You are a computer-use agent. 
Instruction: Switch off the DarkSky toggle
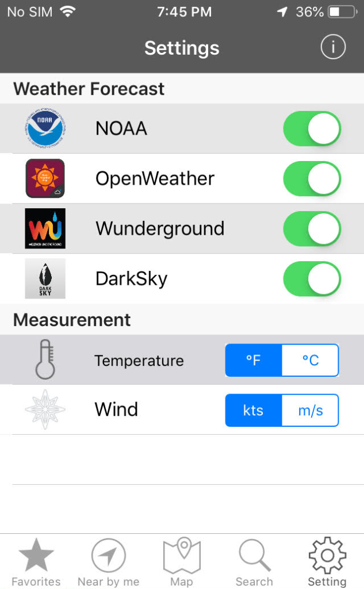click(312, 278)
